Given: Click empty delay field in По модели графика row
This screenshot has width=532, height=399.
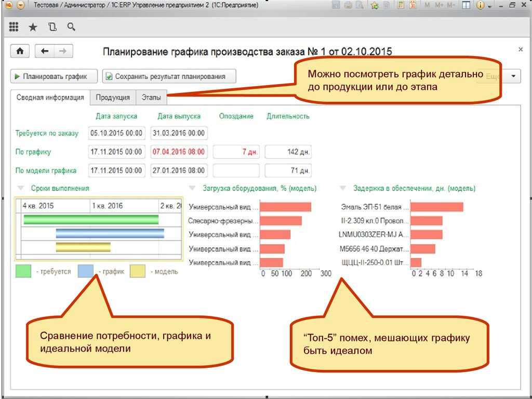Looking at the screenshot, I should coord(236,170).
